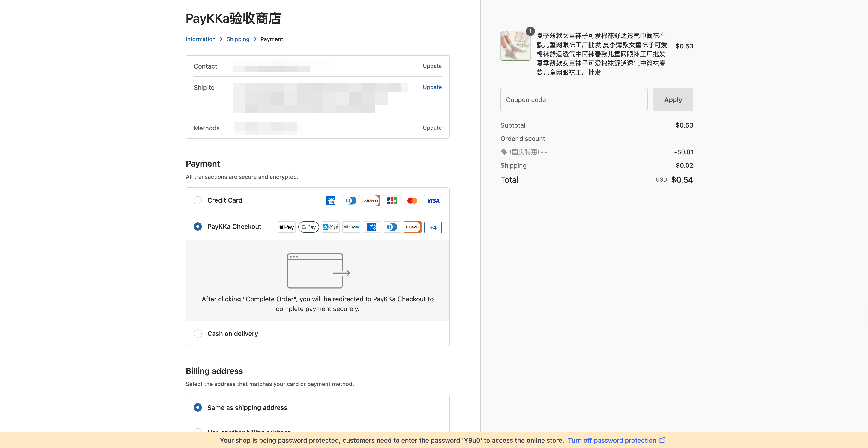Screen dimensions: 868x448
Task: Click the discount tag icon beside 国庆特惠
Action: 504,152
